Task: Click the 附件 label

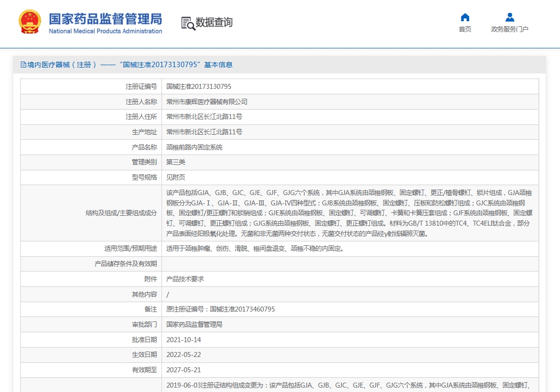Action: [151, 279]
